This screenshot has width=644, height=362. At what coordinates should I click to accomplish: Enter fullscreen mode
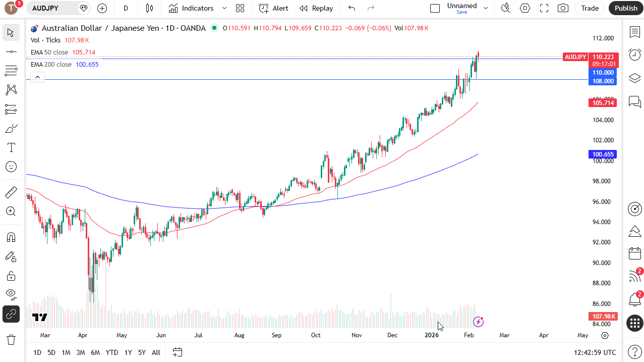click(x=544, y=8)
